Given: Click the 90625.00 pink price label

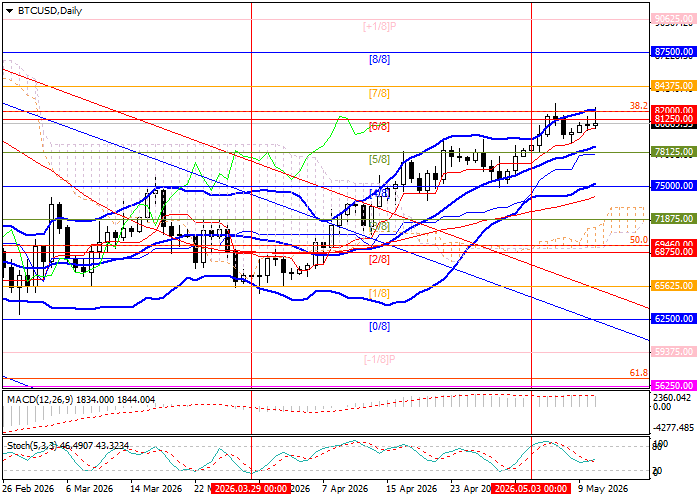Looking at the screenshot, I should (x=674, y=19).
